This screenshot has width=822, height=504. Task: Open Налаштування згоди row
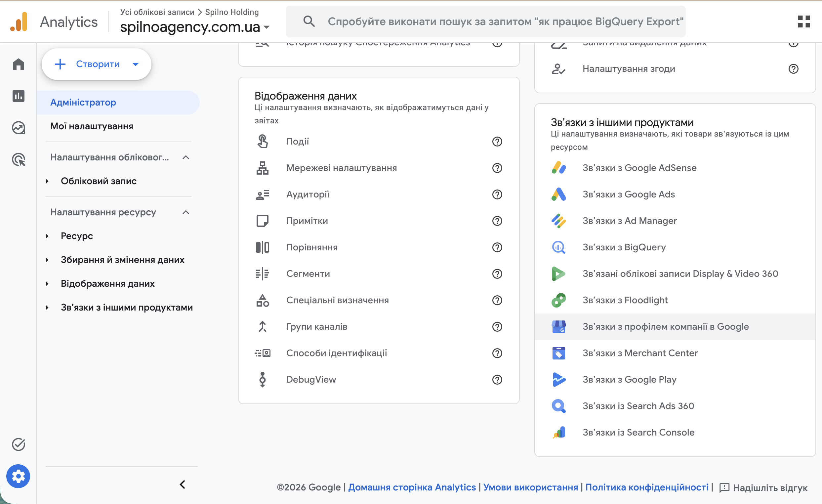[675, 69]
